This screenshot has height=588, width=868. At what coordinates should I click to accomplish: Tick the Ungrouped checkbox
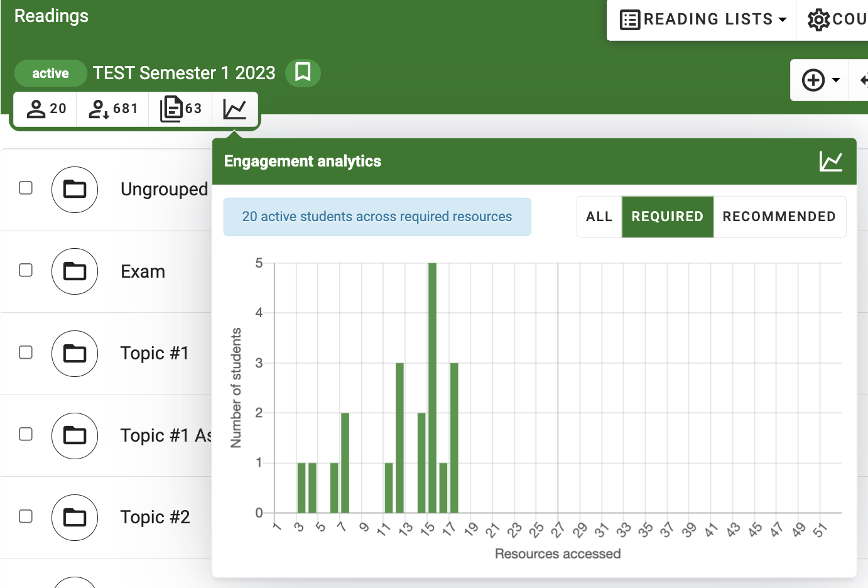click(x=25, y=188)
